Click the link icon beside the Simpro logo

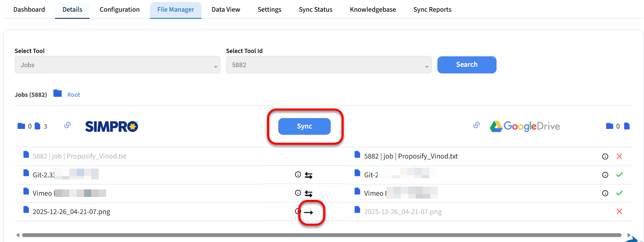point(67,125)
